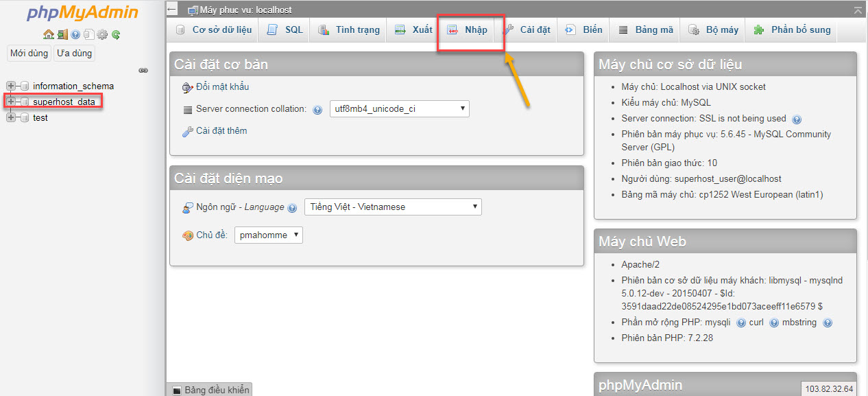Open navigation settings gear icon
This screenshot has height=396, width=868.
click(102, 34)
